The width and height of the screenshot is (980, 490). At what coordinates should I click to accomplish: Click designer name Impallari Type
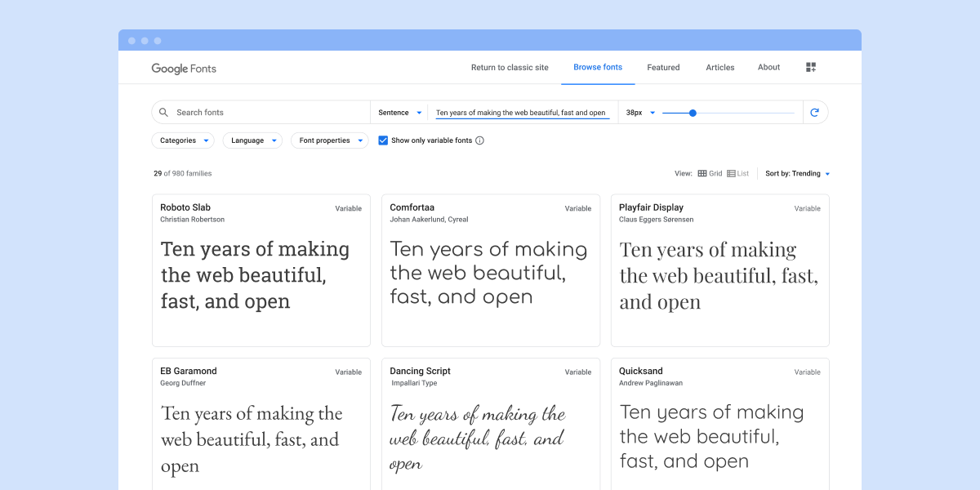414,383
